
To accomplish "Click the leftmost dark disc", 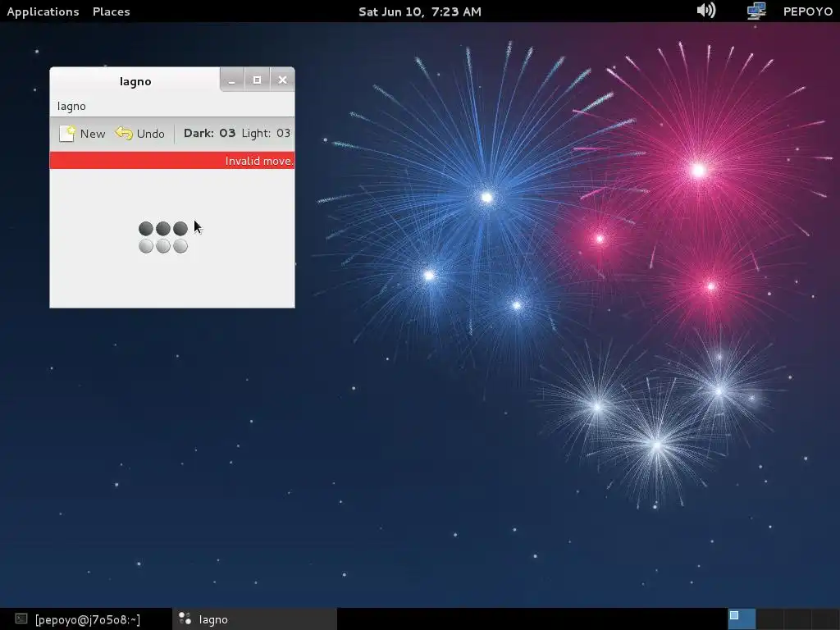I will point(146,229).
